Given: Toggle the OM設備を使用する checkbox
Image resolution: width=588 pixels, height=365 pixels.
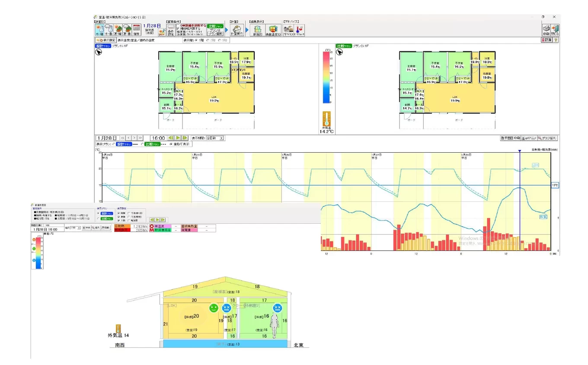Looking at the screenshot, I should [x=178, y=26].
